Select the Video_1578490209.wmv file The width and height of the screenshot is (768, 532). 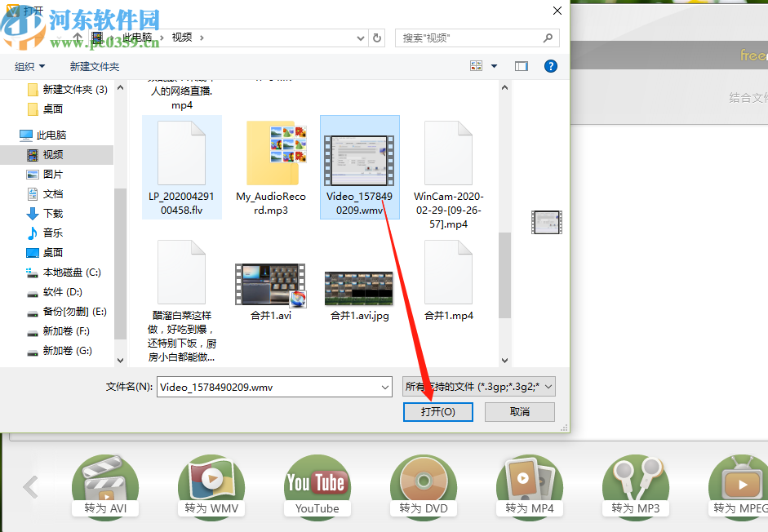point(360,167)
